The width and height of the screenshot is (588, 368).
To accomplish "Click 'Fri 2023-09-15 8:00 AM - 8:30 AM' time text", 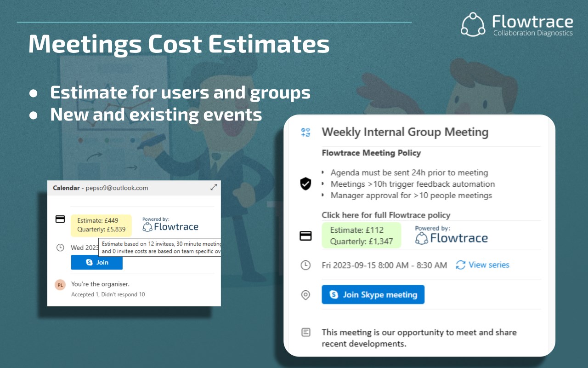I will (384, 265).
